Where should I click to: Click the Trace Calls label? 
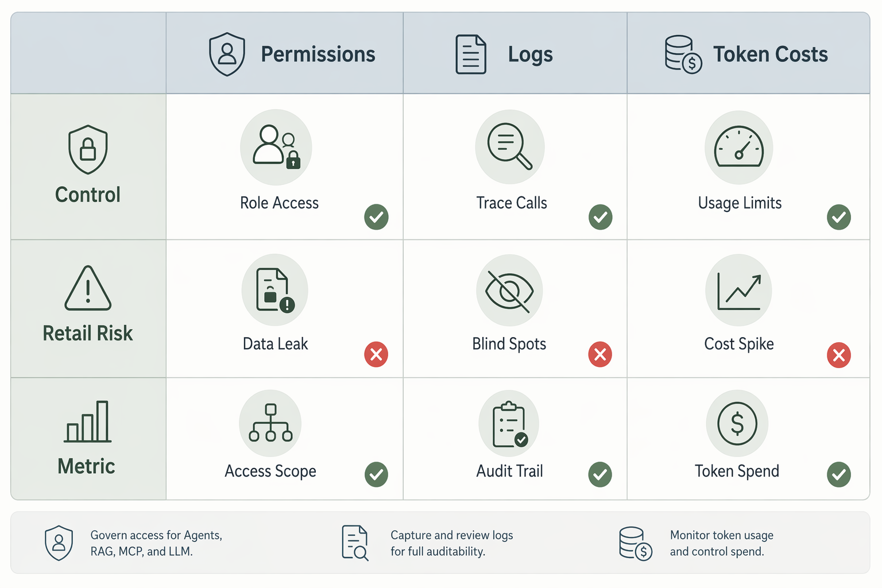pos(512,203)
